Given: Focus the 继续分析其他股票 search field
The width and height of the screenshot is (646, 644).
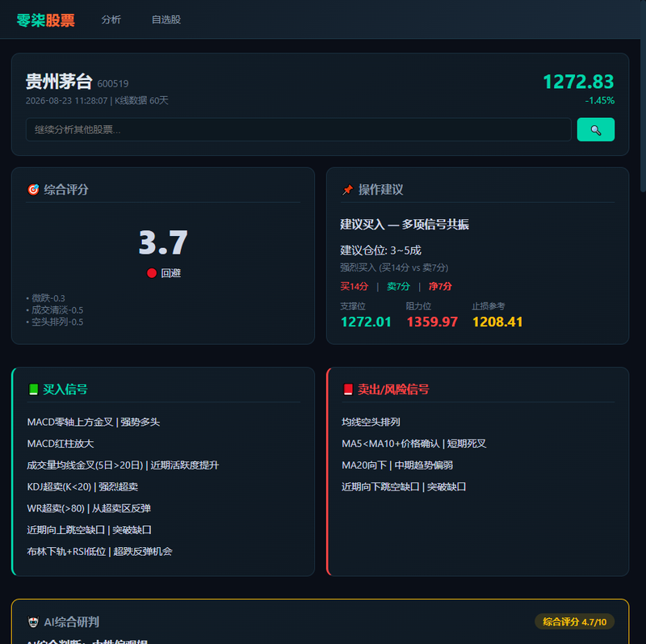Looking at the screenshot, I should pos(298,129).
